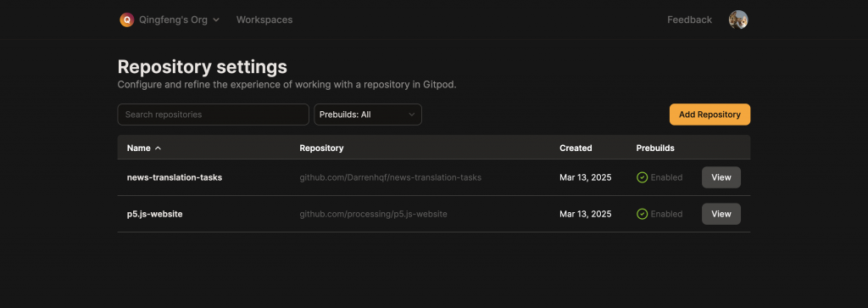The image size is (868, 308).
Task: View the p5.js-website repository settings
Action: coord(721,214)
